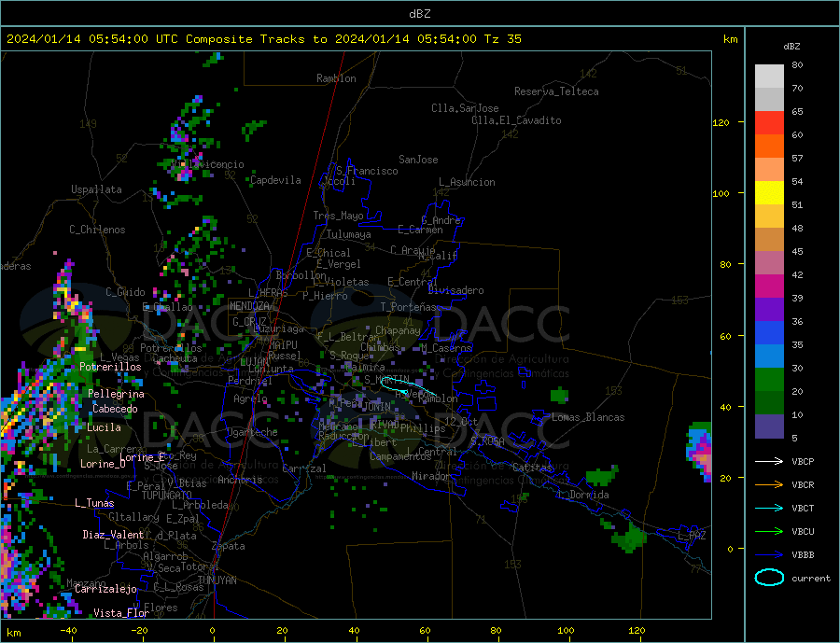This screenshot has height=643, width=840.
Task: Click the Potrerillos white label
Action: 110,367
